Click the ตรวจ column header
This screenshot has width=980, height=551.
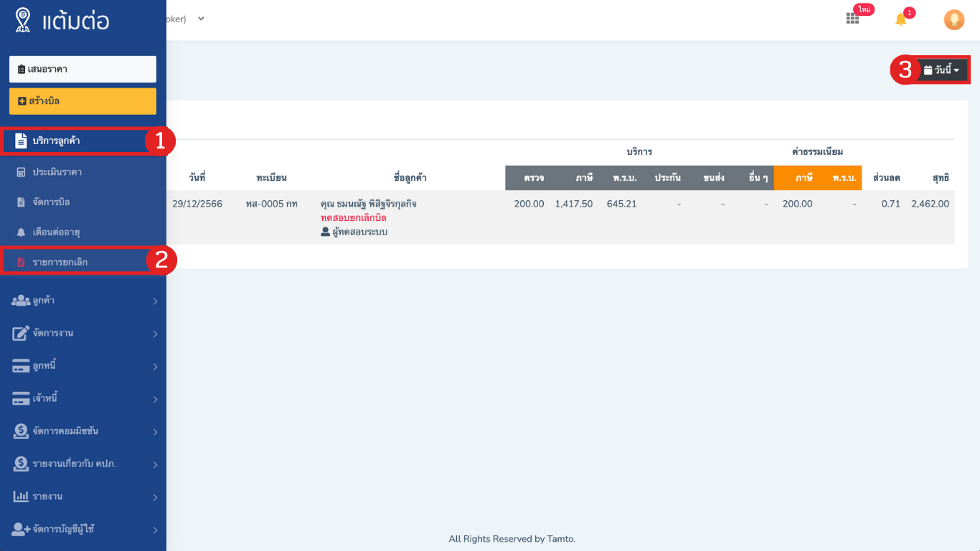534,177
